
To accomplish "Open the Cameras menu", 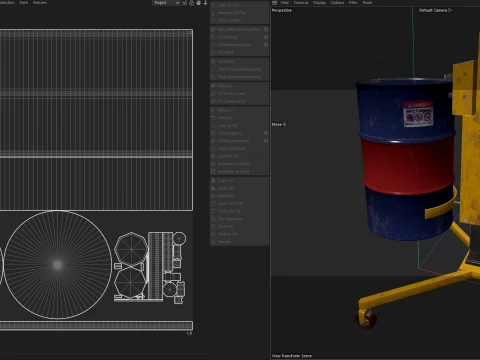I will [301, 3].
